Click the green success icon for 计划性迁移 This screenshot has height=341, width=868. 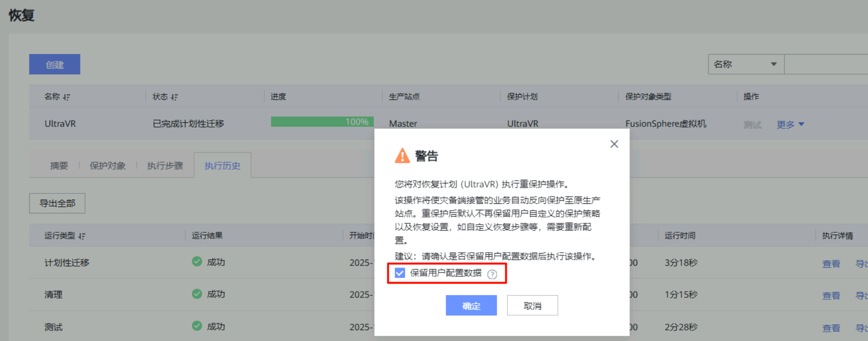click(x=197, y=262)
